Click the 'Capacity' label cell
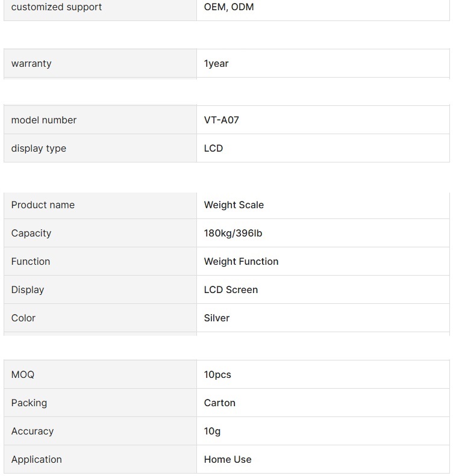The image size is (456, 476). [x=100, y=233]
